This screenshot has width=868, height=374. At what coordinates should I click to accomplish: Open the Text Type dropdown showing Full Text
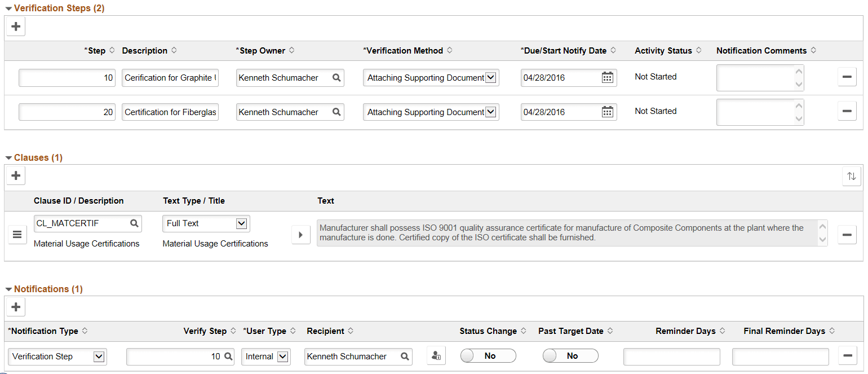point(242,223)
